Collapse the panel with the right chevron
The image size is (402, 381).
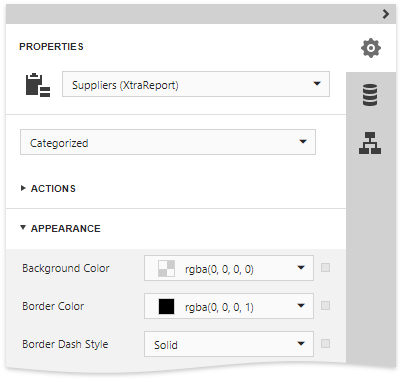(x=386, y=14)
